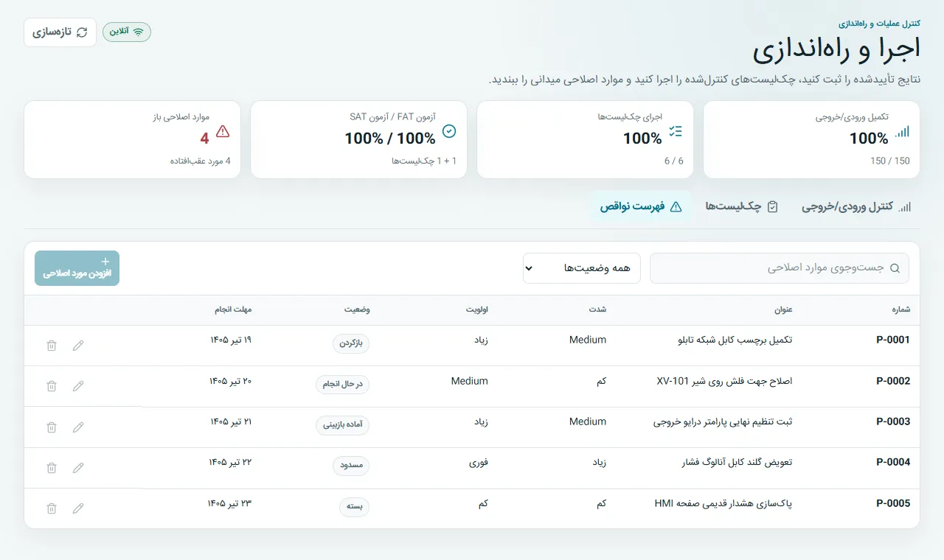Open editor for P-0004 pencil icon
The width and height of the screenshot is (944, 560).
tap(78, 468)
